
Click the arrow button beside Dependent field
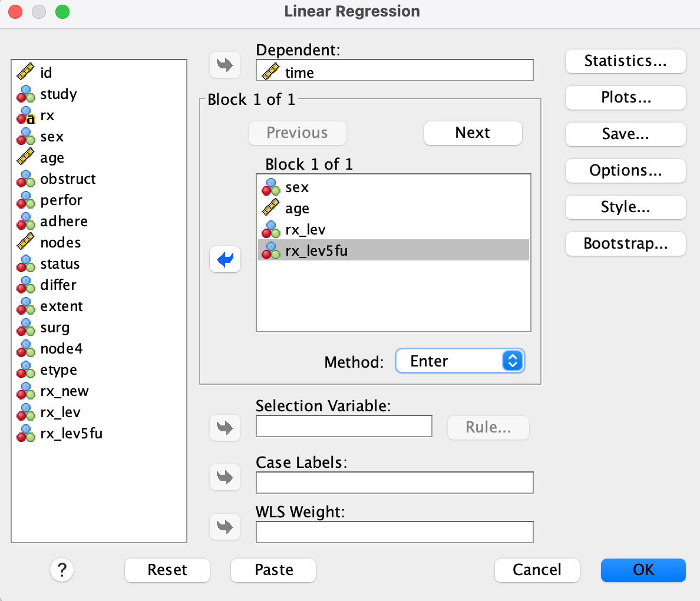tap(225, 64)
